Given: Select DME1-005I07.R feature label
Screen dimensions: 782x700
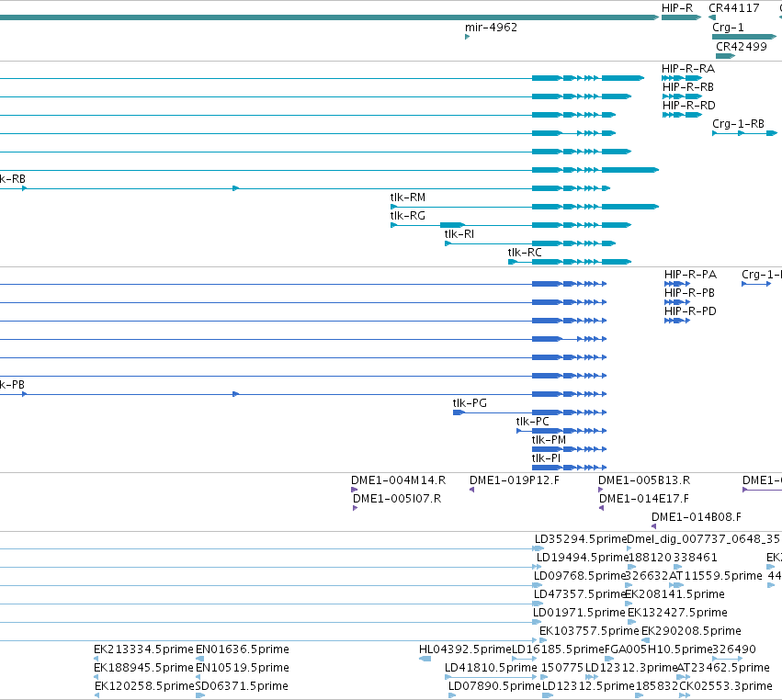Looking at the screenshot, I should pyautogui.click(x=396, y=499).
